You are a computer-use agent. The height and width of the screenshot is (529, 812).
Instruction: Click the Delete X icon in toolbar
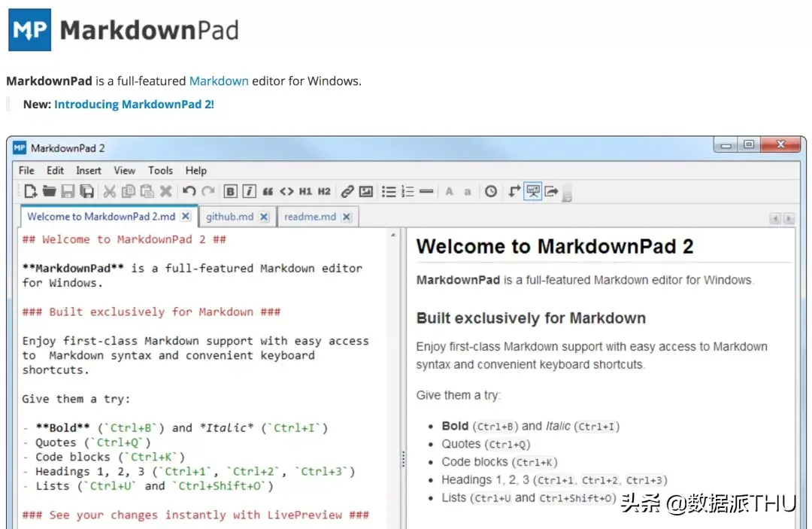click(x=165, y=192)
